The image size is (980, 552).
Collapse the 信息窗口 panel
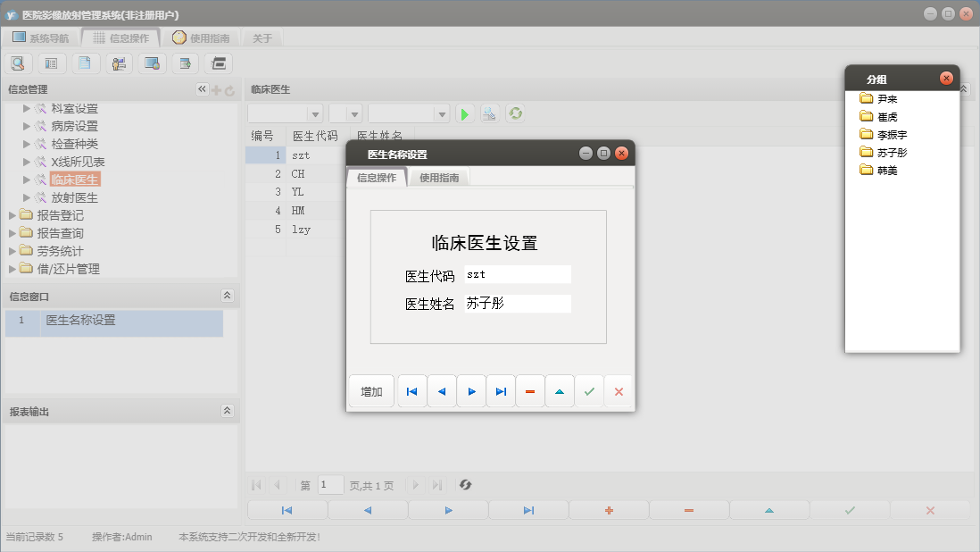click(x=227, y=296)
